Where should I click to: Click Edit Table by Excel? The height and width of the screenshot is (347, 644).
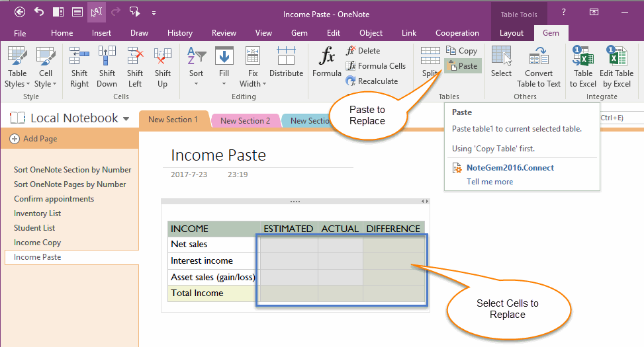coord(616,67)
